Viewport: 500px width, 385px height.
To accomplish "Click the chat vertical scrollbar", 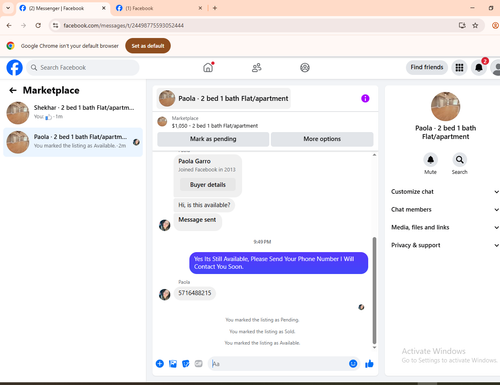I will tap(374, 290).
